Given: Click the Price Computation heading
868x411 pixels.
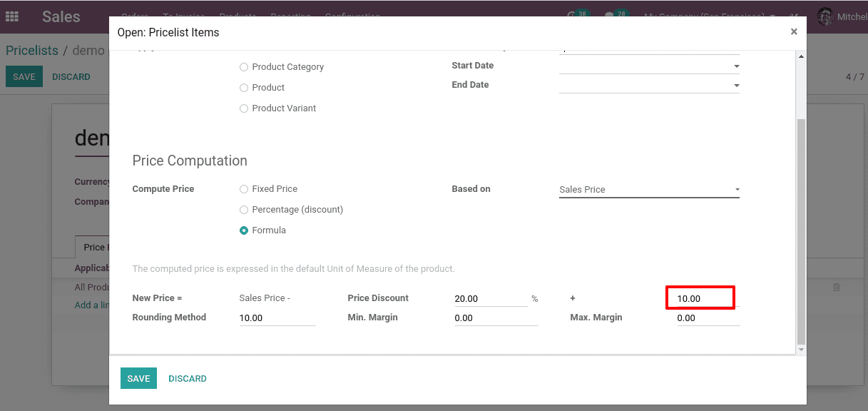Looking at the screenshot, I should click(x=190, y=161).
